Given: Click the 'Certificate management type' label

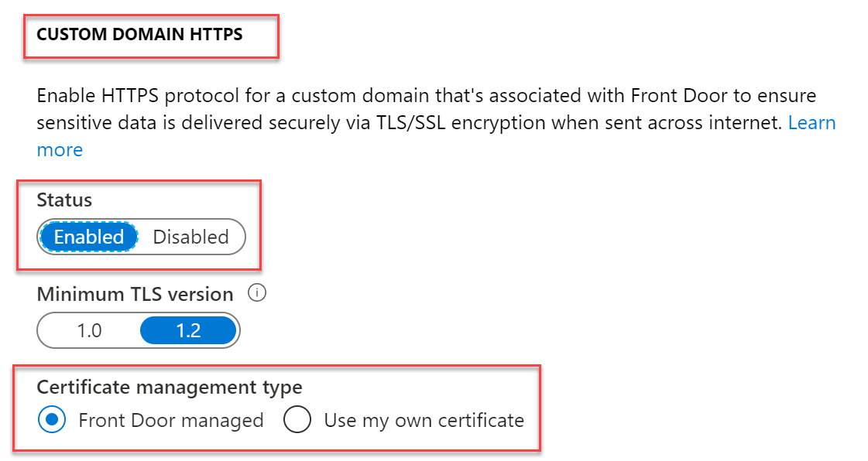Looking at the screenshot, I should (170, 387).
